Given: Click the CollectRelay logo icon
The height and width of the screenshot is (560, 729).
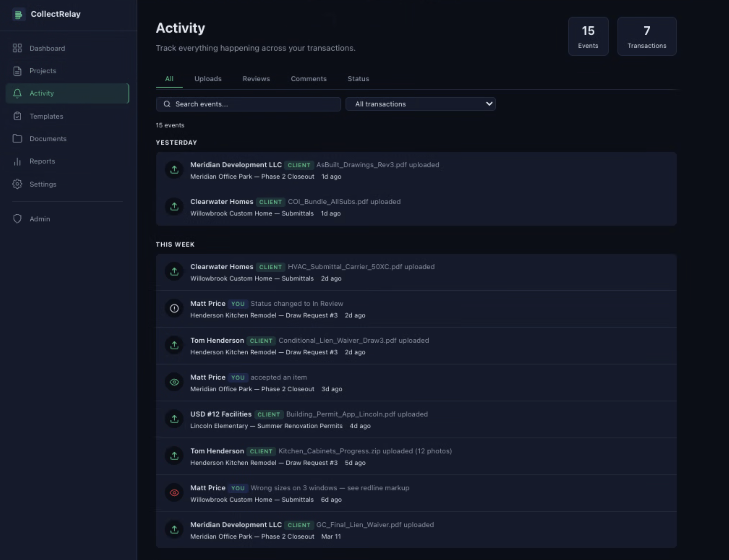Looking at the screenshot, I should coord(19,14).
